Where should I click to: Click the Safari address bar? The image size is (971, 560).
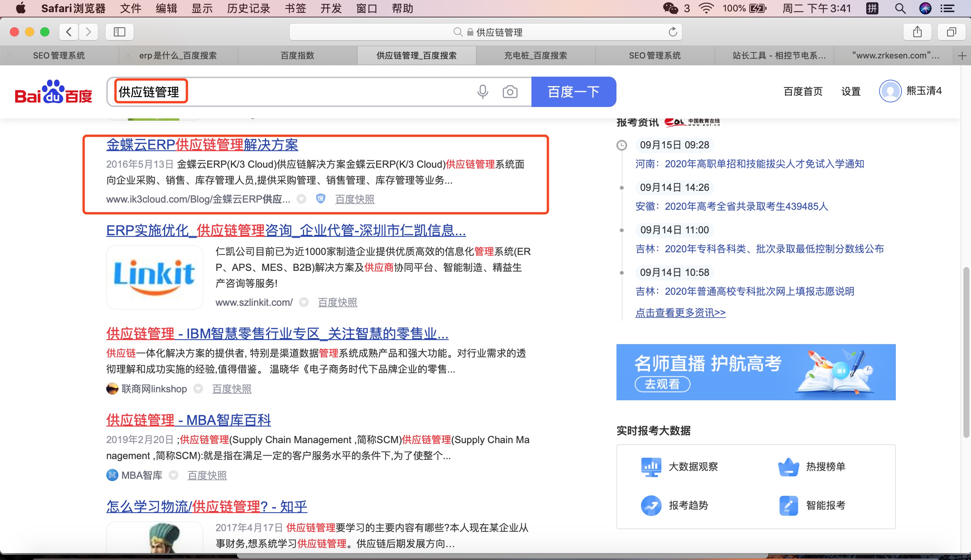(485, 32)
